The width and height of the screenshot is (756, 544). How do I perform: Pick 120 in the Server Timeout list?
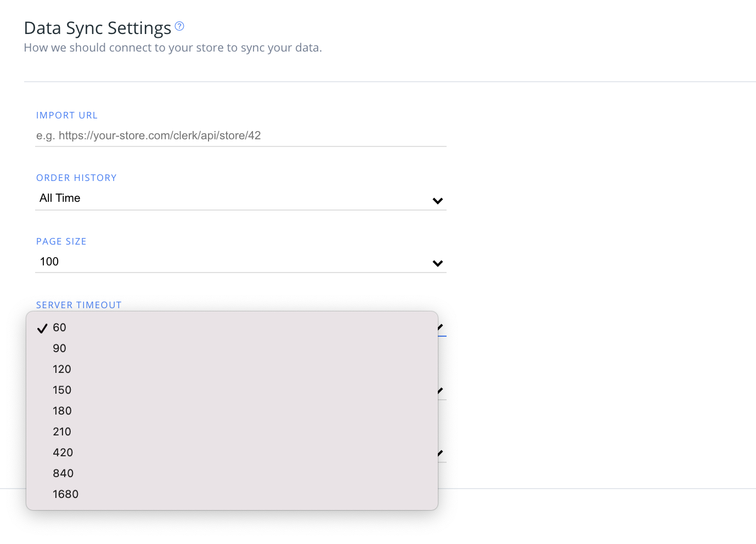tap(61, 370)
